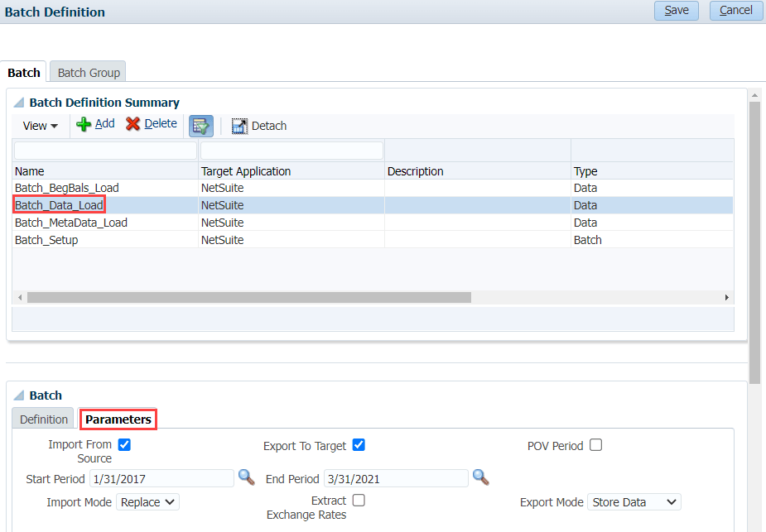Click the Target Application filter field

point(291,151)
